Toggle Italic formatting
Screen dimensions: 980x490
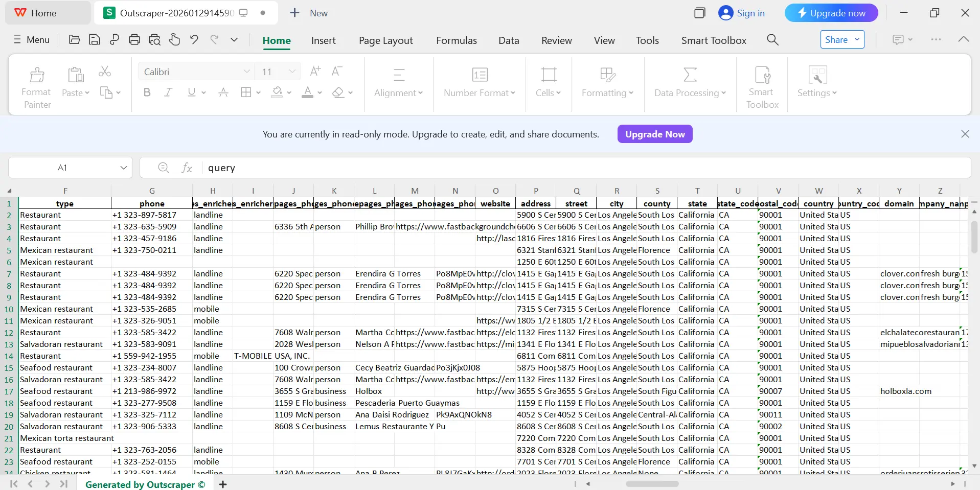[168, 92]
